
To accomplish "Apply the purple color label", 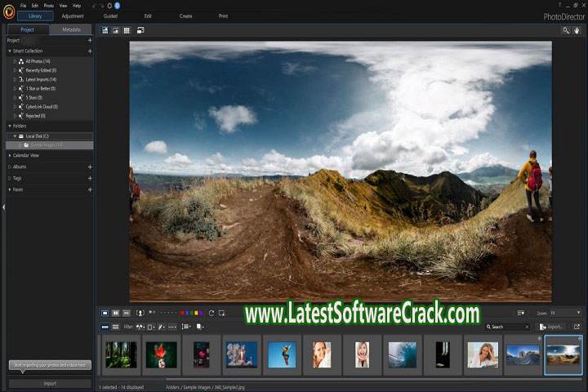I will click(201, 313).
